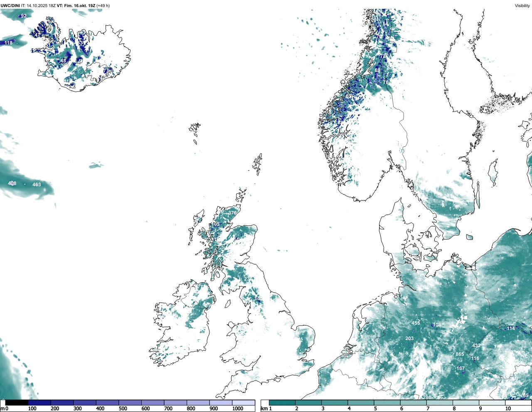Image resolution: width=532 pixels, height=412 pixels.
Task: Click the '76' value over Norway
Action: (x=386, y=82)
